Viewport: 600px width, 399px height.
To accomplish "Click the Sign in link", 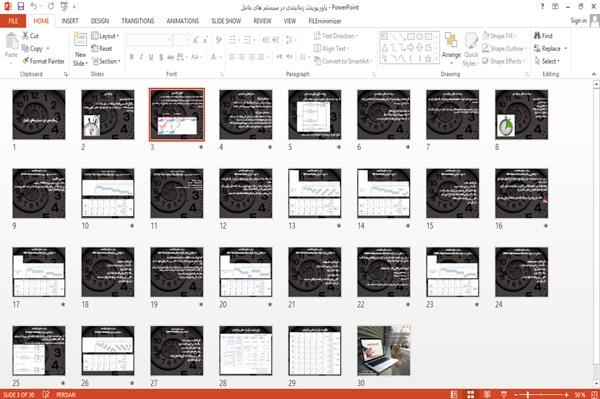I will [x=578, y=21].
